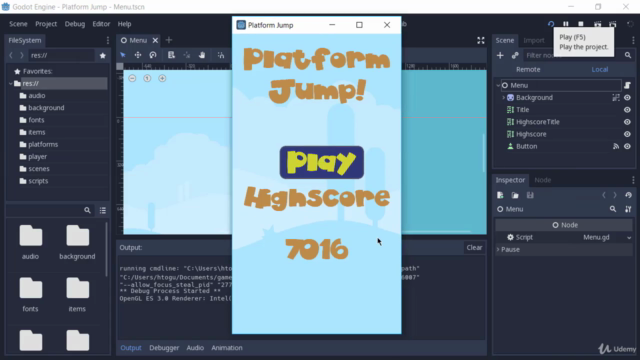This screenshot has height=360, width=640.
Task: Zoom in the viewport with plus icon
Action: pyautogui.click(x=162, y=78)
